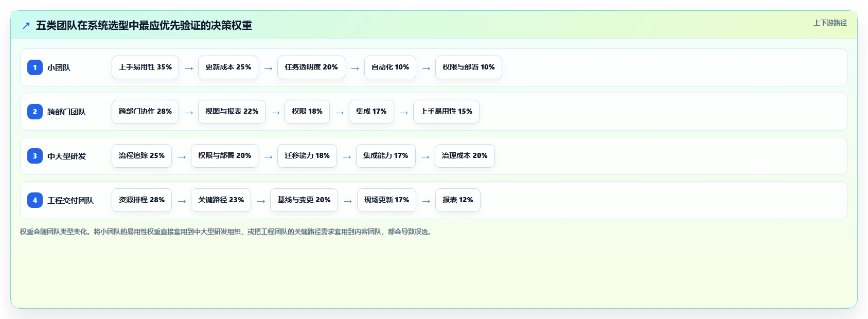Click the 小团队 row label
Viewport: 868px width, 319px height.
[59, 67]
